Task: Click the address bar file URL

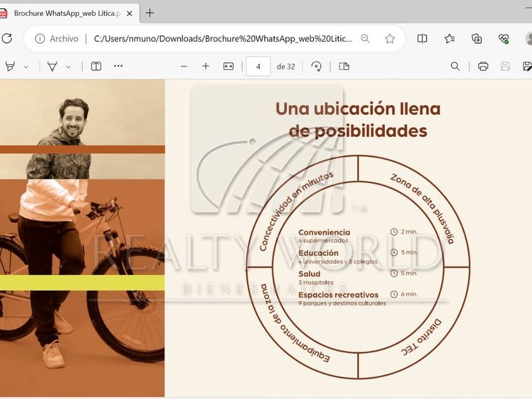Action: click(222, 39)
